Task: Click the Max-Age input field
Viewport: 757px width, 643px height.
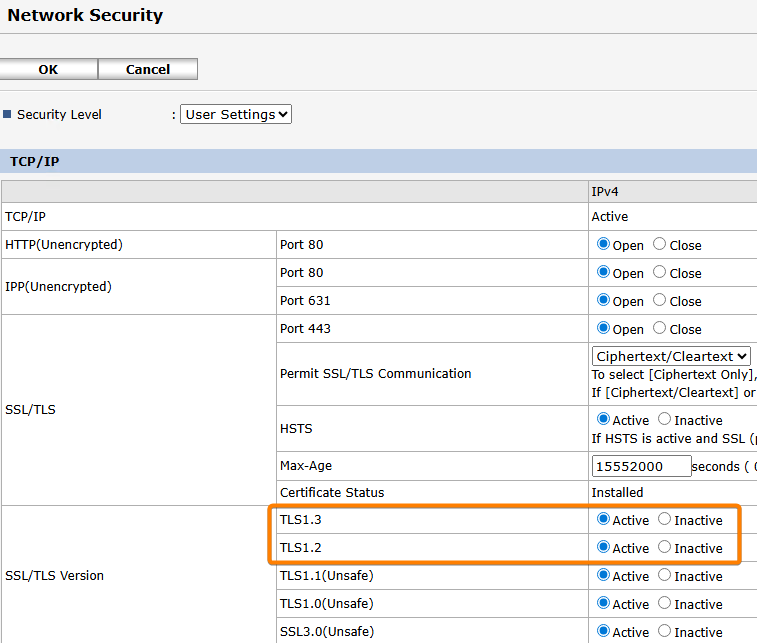Action: click(x=641, y=466)
